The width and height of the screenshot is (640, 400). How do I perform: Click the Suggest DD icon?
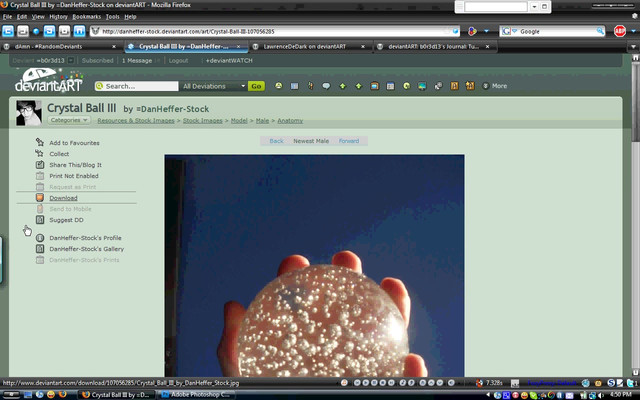(40, 220)
